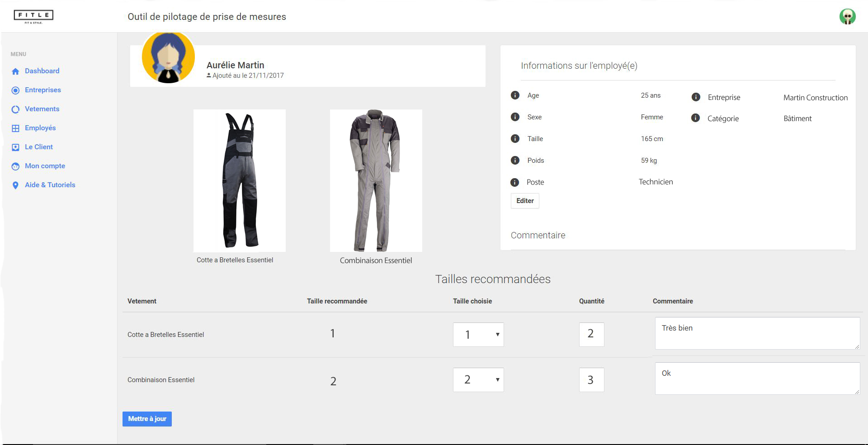Click the Aide & Tutoriels pin icon

15,185
